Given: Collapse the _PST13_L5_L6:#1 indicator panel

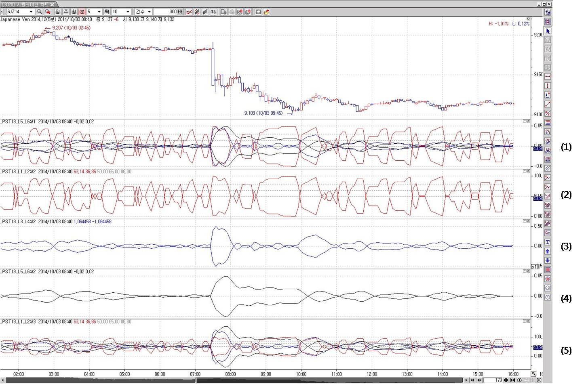Looking at the screenshot, I should tap(525, 121).
